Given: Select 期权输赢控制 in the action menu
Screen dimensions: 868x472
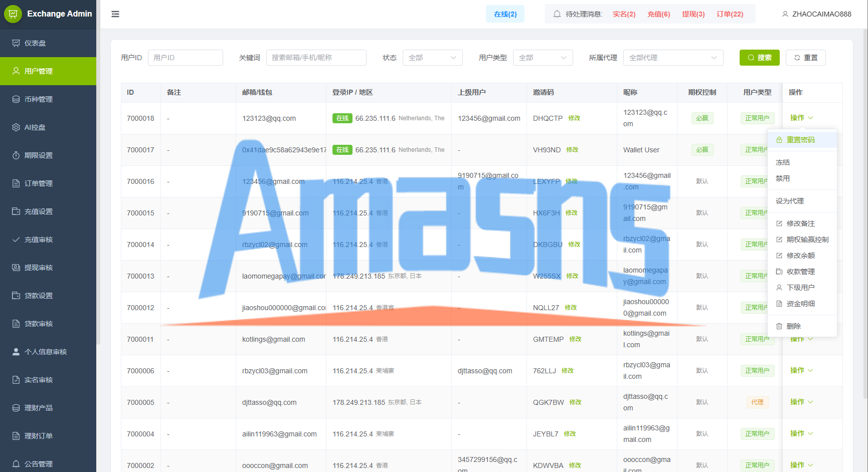Looking at the screenshot, I should click(802, 240).
